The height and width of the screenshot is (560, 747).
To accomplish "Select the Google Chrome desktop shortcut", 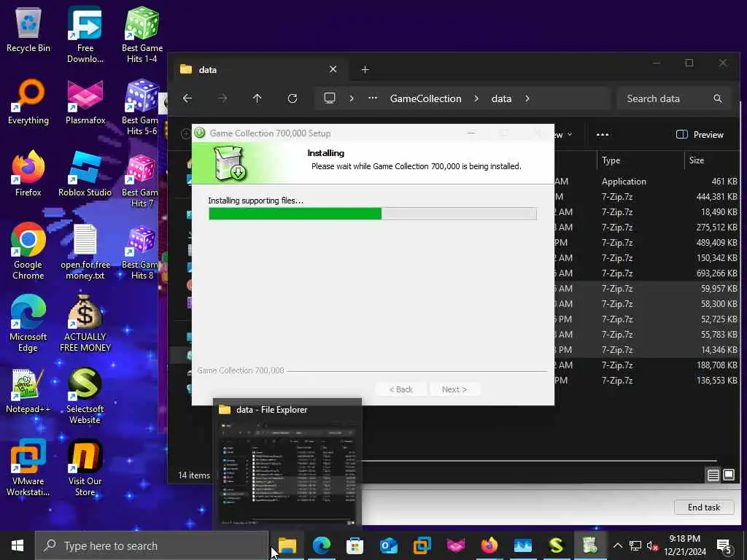I will click(28, 252).
